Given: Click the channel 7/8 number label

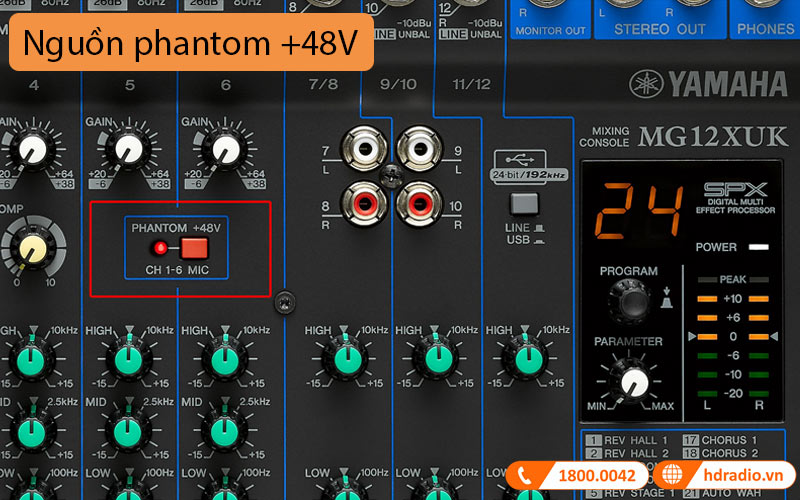Looking at the screenshot, I should (323, 84).
